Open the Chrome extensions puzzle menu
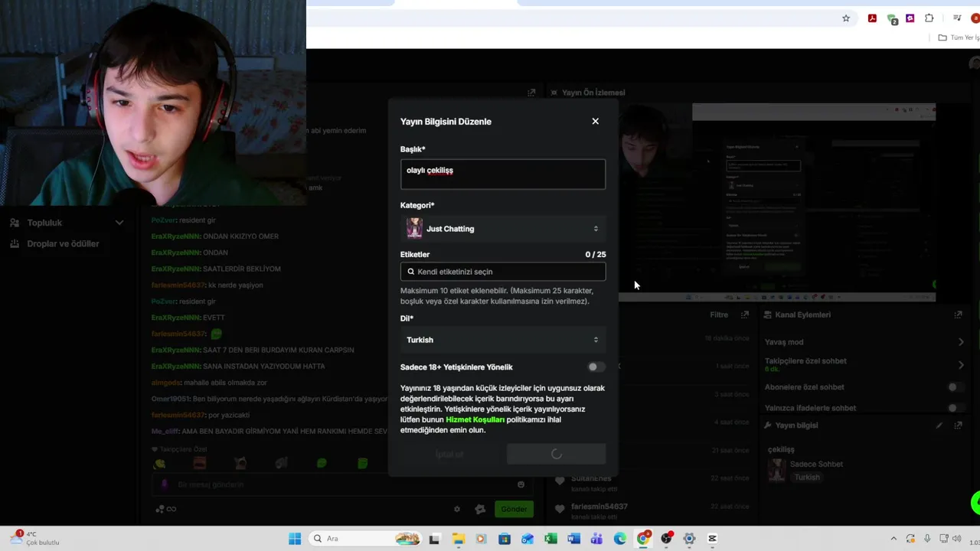 (929, 18)
